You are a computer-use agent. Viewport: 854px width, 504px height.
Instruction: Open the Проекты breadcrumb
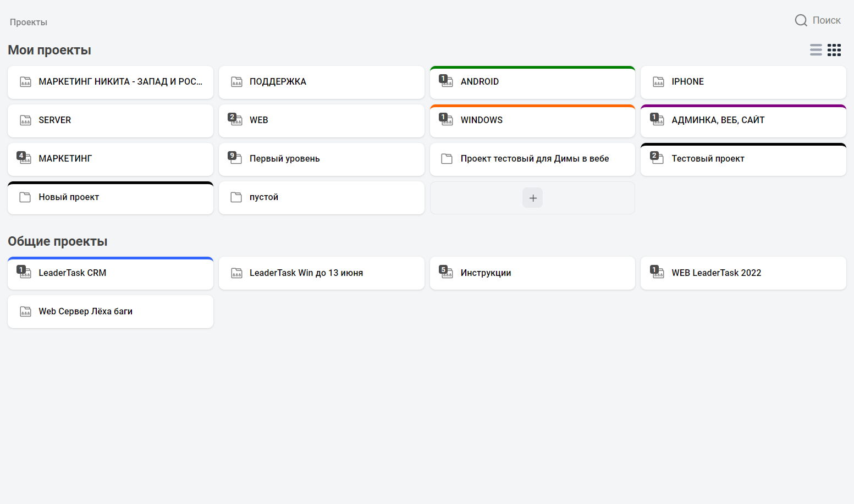pyautogui.click(x=29, y=22)
